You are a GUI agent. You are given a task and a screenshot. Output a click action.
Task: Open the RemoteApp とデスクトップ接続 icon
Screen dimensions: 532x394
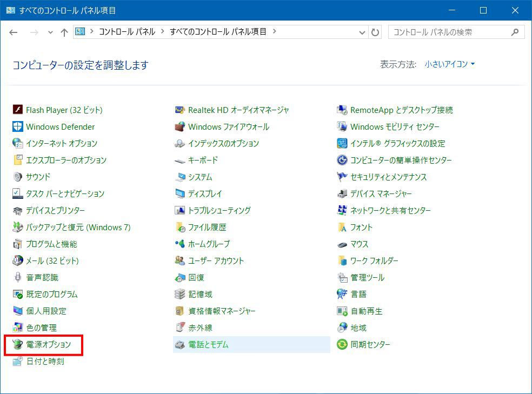click(342, 110)
